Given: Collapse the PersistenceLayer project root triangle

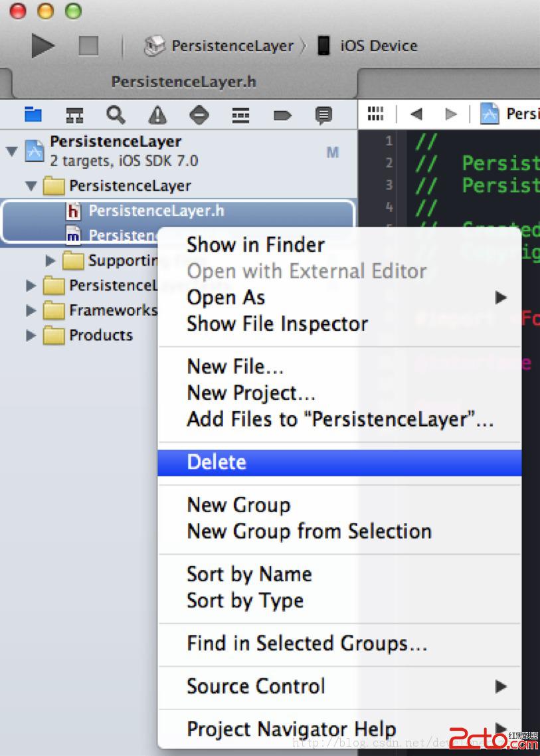Looking at the screenshot, I should 12,151.
